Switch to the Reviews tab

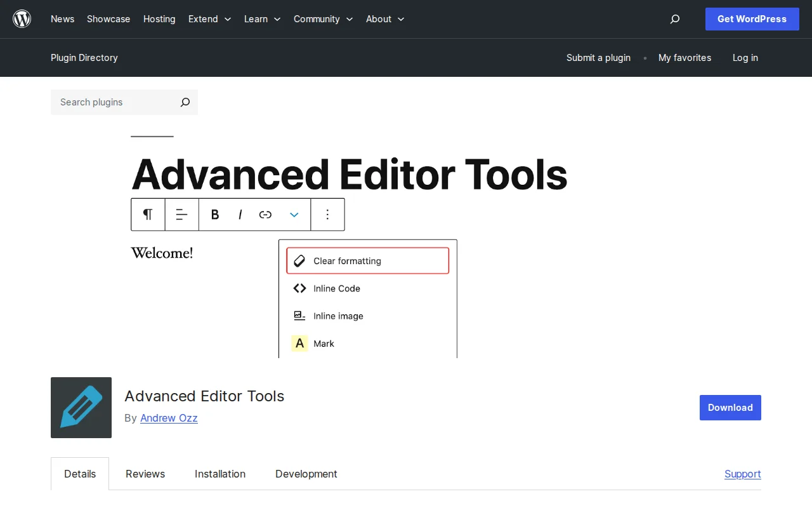click(x=145, y=474)
